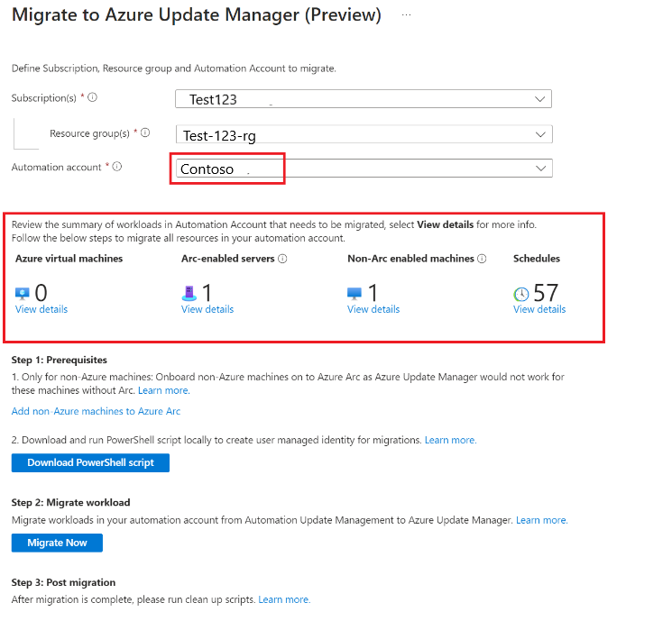View details for Non-Arc enabled machines
The width and height of the screenshot is (672, 621).
(x=373, y=309)
